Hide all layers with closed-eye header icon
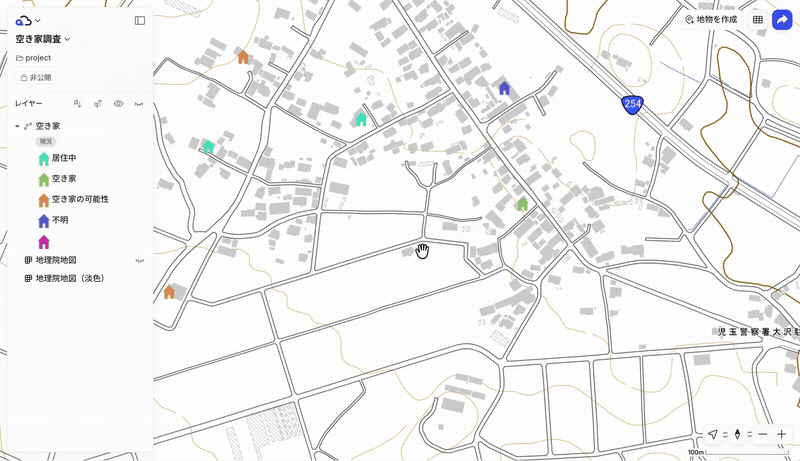 139,104
